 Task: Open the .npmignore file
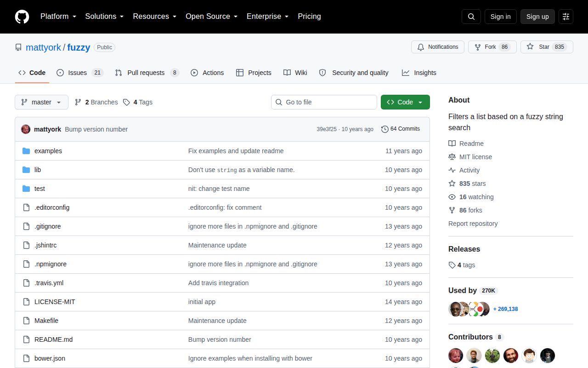click(x=51, y=264)
